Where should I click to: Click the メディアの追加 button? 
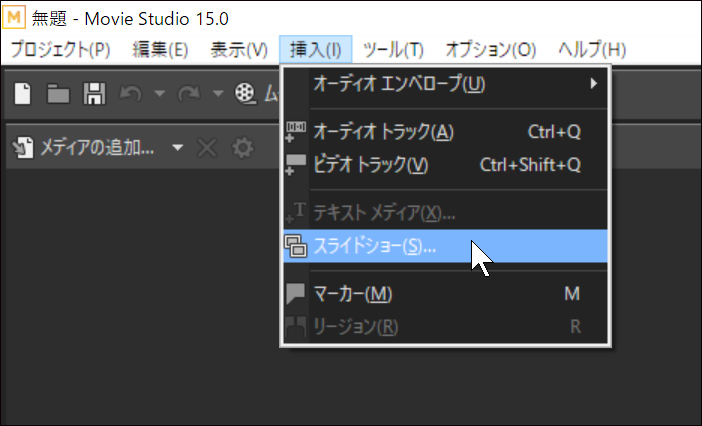tap(83, 148)
